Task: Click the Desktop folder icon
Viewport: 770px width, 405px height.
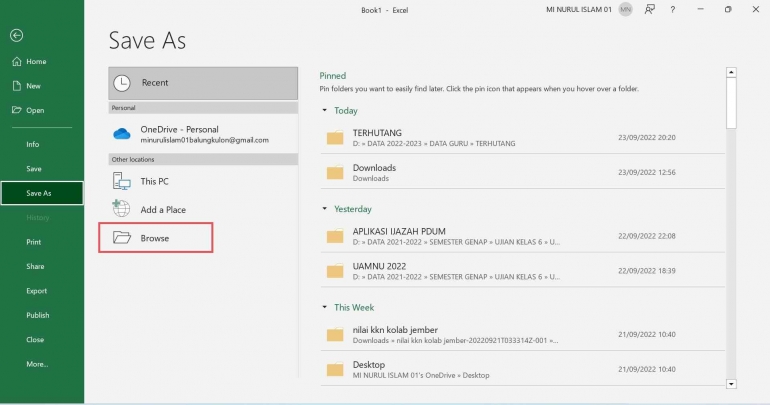Action: coord(335,370)
